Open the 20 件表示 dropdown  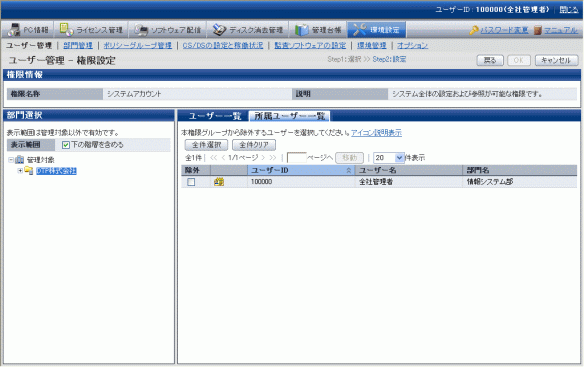click(389, 158)
